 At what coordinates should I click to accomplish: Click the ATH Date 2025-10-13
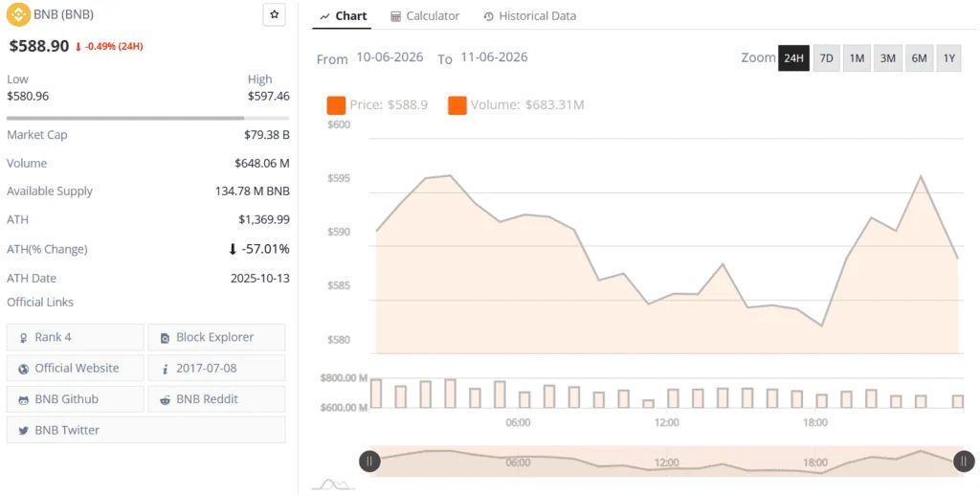coord(260,279)
